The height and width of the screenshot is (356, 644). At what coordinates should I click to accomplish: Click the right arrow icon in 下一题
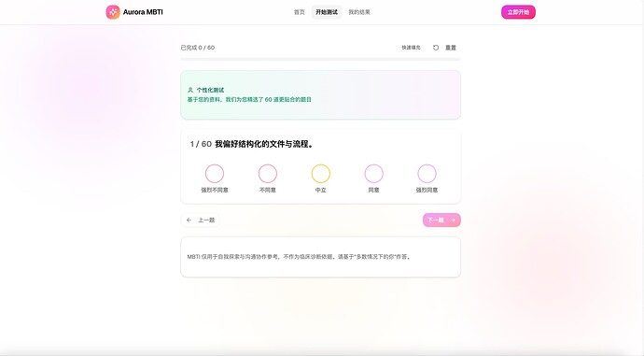click(x=453, y=220)
